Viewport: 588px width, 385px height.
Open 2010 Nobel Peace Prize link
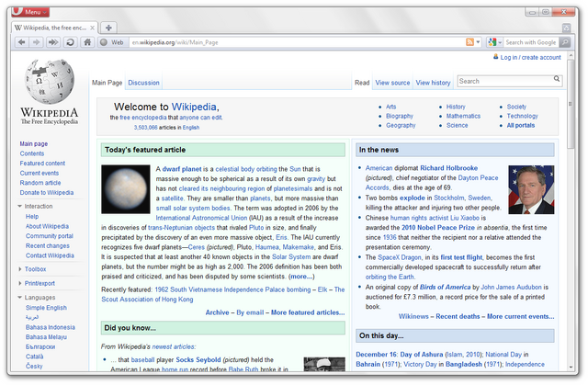[438, 228]
